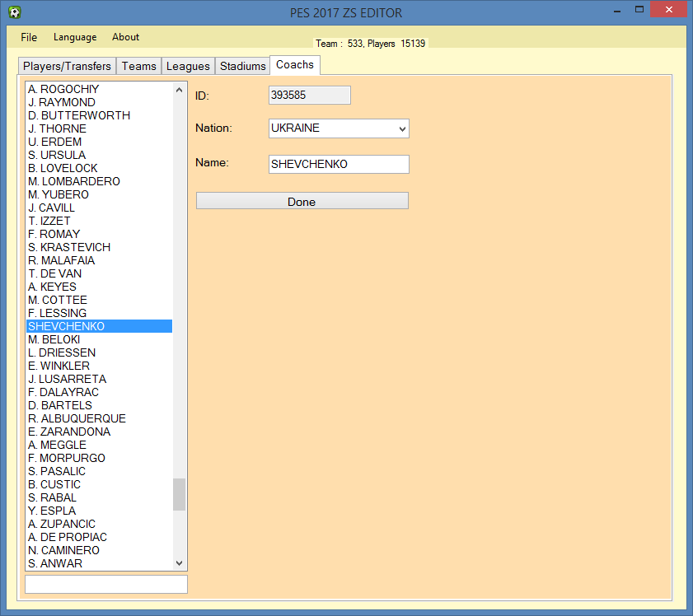Minimize the PES 2017 ZS Editor window
Viewport: 693px width, 616px height.
617,11
